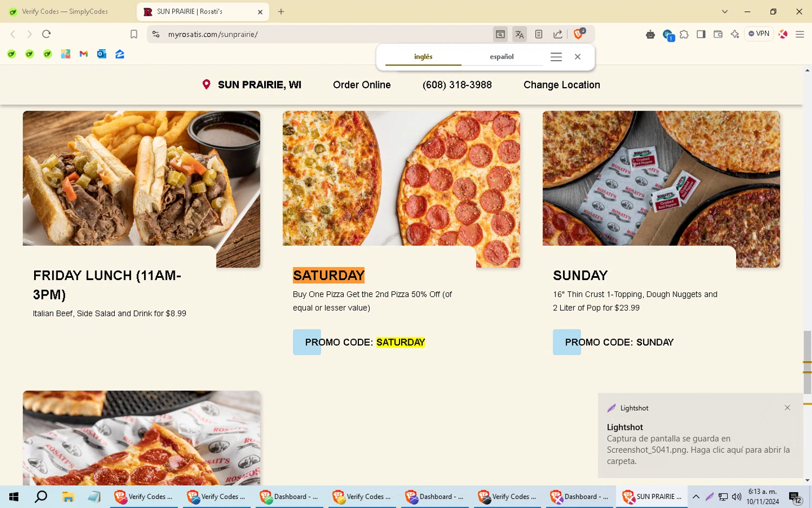
Task: Click the browser forward arrow
Action: pyautogui.click(x=29, y=34)
